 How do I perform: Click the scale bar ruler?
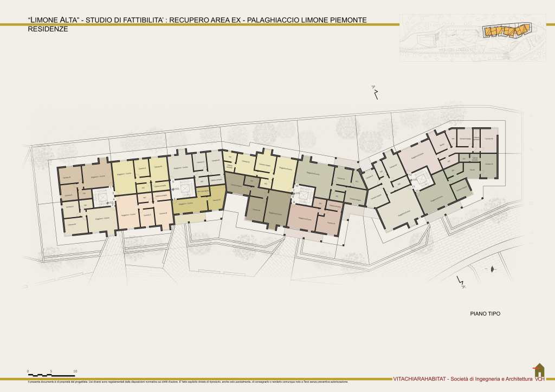click(51, 375)
